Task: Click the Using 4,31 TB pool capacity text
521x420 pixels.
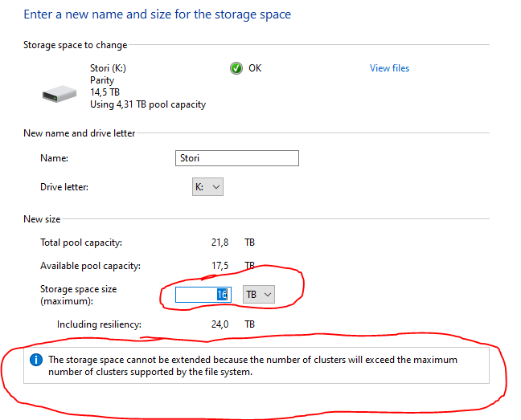Action: pos(148,104)
